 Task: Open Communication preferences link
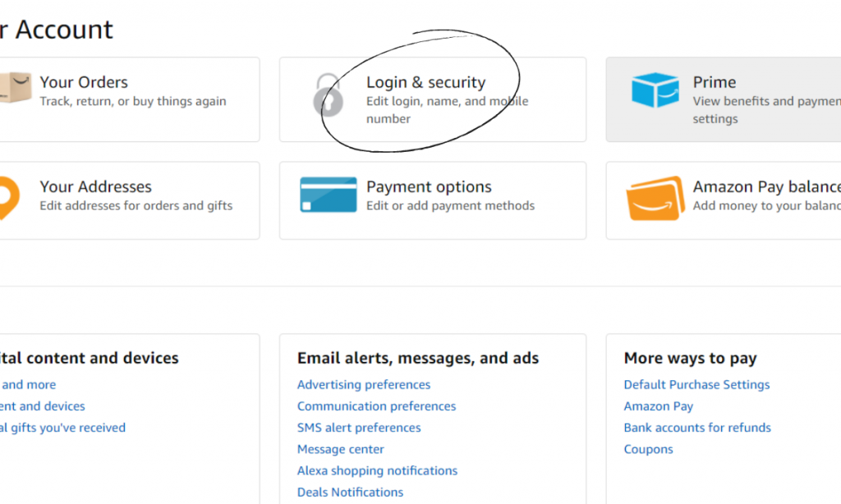(x=376, y=406)
